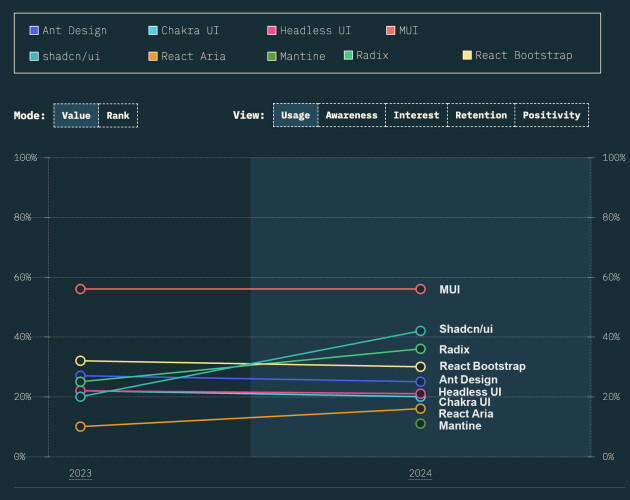Image resolution: width=630 pixels, height=500 pixels.
Task: Click the Mantine legend label
Action: tap(303, 56)
